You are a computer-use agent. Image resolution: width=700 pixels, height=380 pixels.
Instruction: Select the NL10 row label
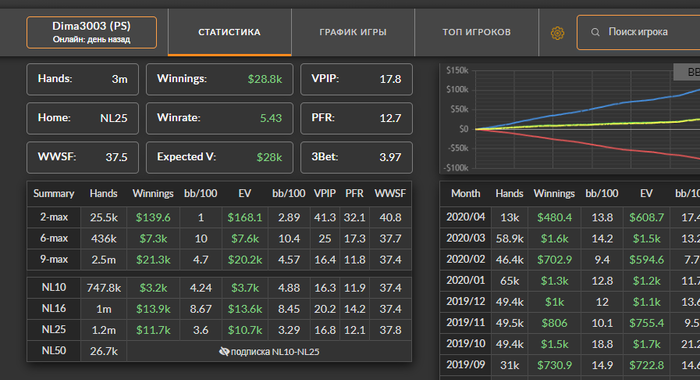(x=54, y=287)
